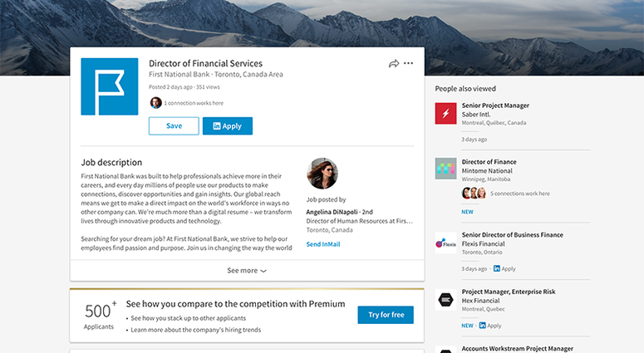Click the Saber Intl. lightning logo

[x=445, y=113]
